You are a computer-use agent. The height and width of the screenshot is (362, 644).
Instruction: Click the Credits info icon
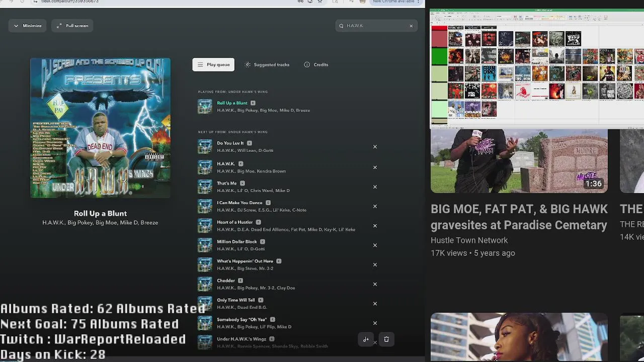click(x=307, y=64)
